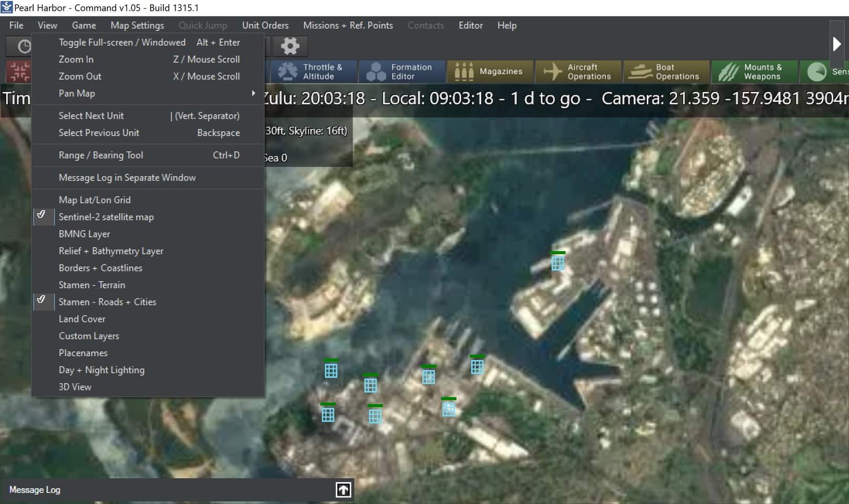Open Throttle & Altitude panel
Image resolution: width=849 pixels, height=504 pixels.
(x=314, y=71)
